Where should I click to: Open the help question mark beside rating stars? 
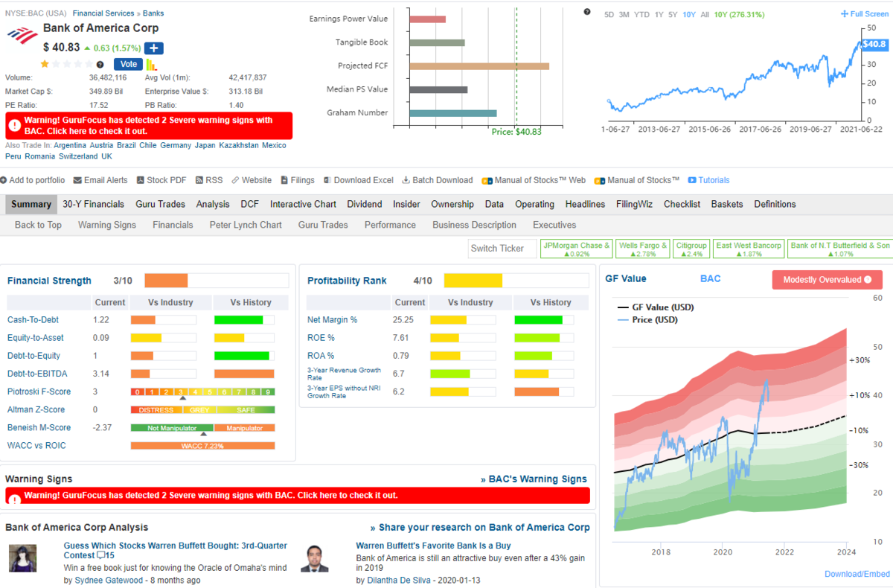[x=100, y=65]
